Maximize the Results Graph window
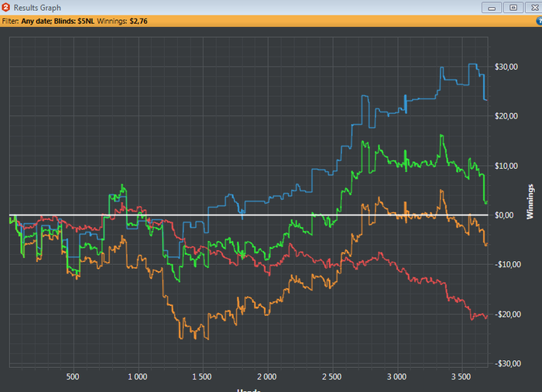 point(513,8)
